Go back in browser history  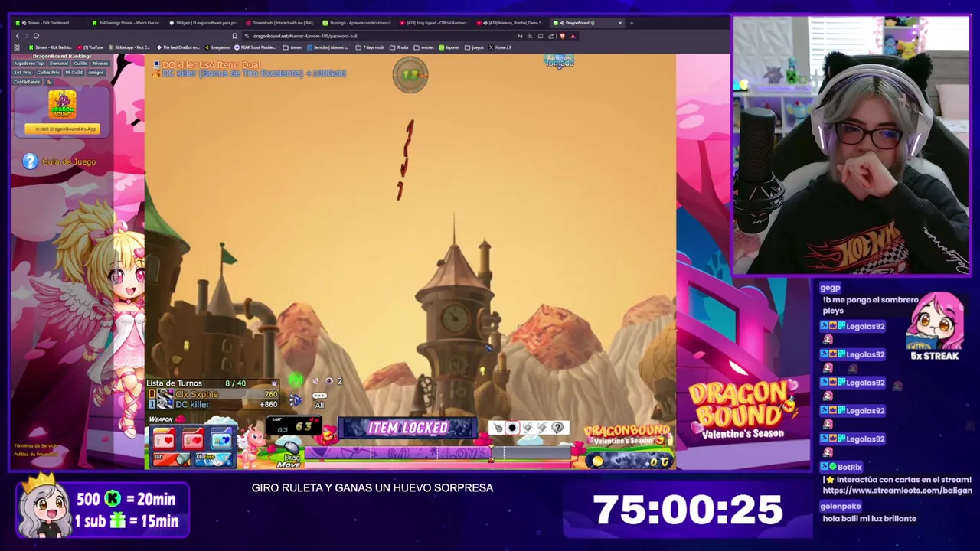[18, 36]
